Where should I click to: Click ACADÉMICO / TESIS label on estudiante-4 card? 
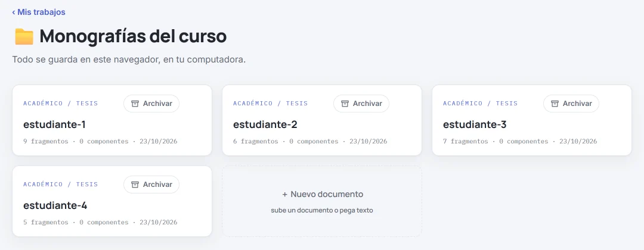click(61, 184)
